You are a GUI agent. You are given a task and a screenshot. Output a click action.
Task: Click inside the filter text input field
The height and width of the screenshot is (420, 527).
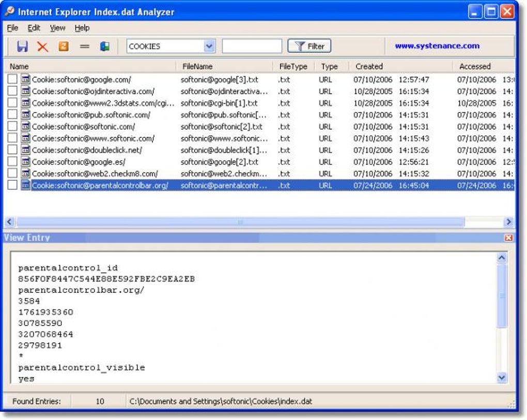tap(252, 46)
